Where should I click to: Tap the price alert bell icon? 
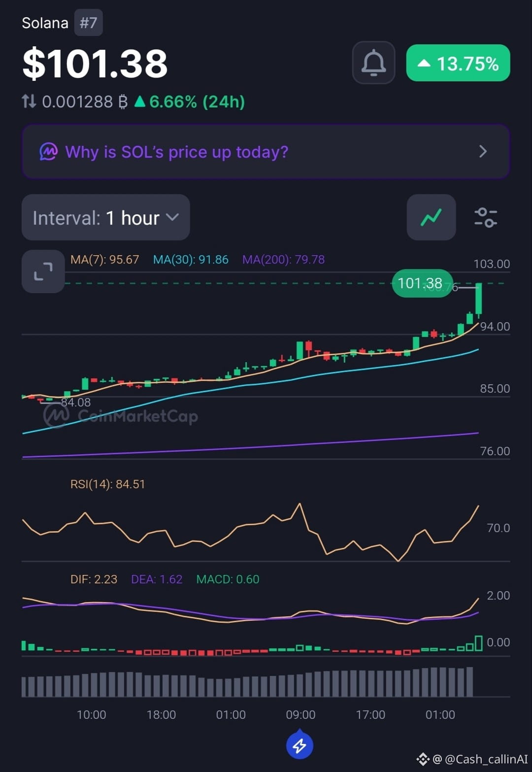coord(373,63)
